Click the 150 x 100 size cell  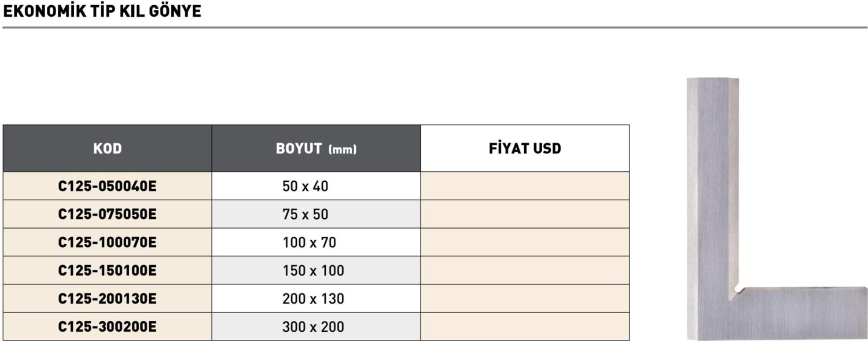313,270
